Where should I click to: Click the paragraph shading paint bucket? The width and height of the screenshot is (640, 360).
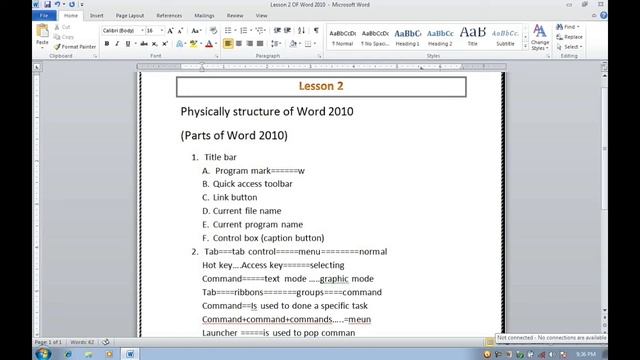(x=293, y=44)
